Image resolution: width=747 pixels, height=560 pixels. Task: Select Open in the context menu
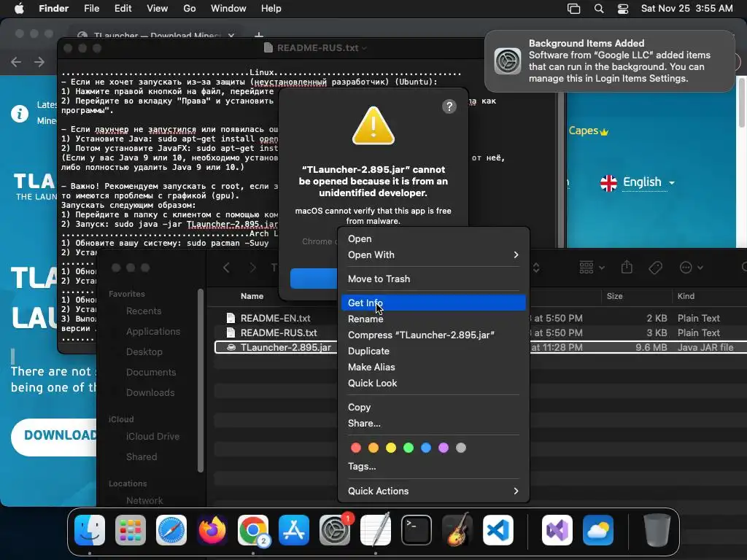point(433,239)
